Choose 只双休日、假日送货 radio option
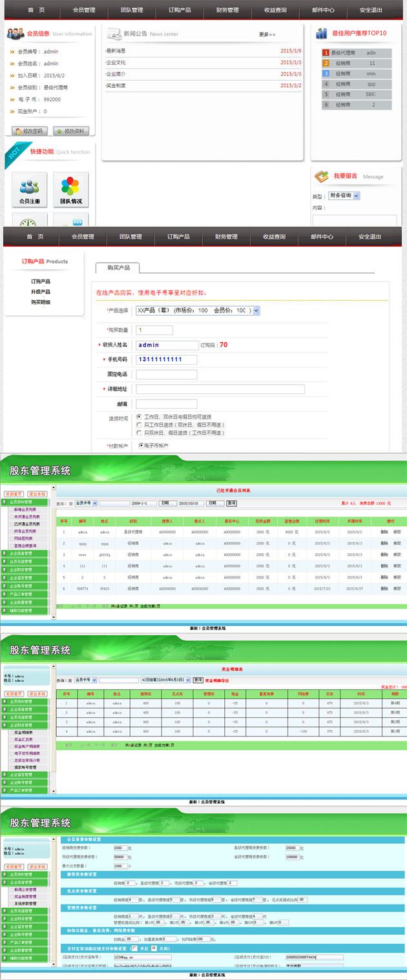This screenshot has width=407, height=980. coord(139,433)
